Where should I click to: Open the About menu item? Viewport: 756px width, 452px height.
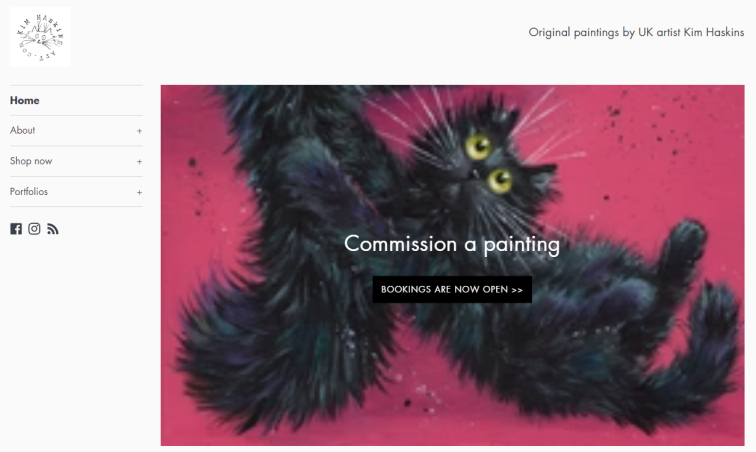23,130
